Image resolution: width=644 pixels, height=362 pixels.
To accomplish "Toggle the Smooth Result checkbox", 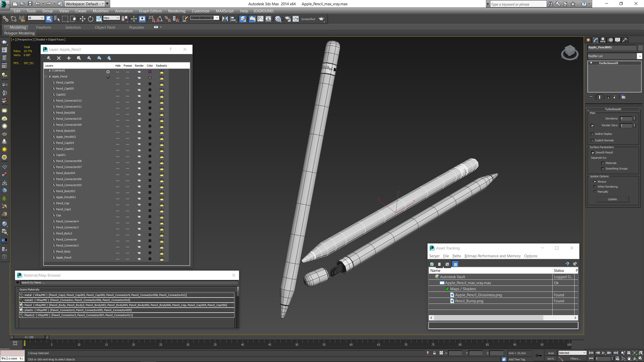I will coord(593,153).
